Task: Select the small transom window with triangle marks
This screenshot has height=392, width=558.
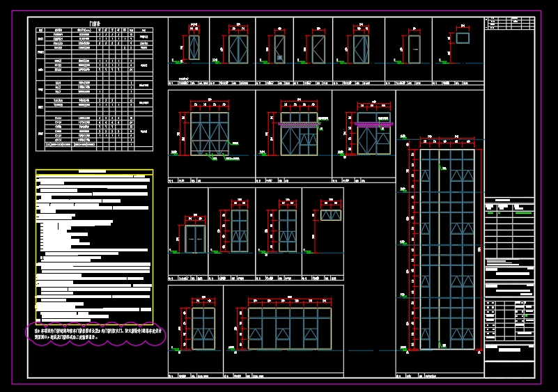Action: coord(331,215)
